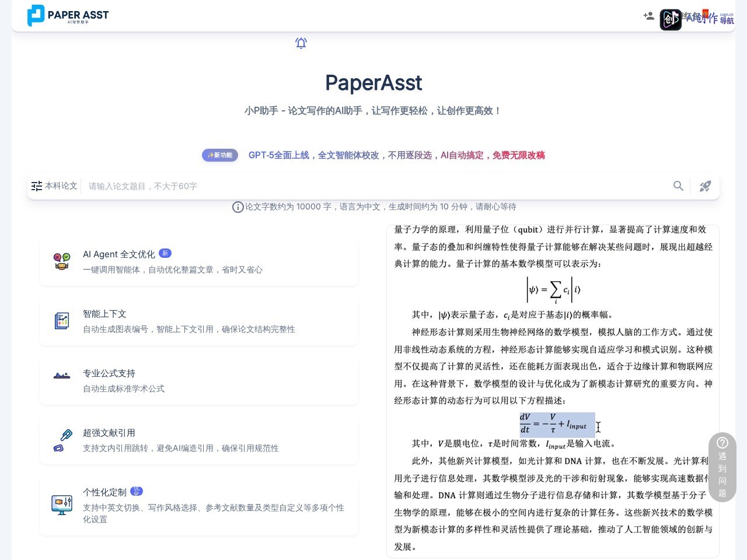
Task: Click the PaperAsst main heading
Action: 373,83
